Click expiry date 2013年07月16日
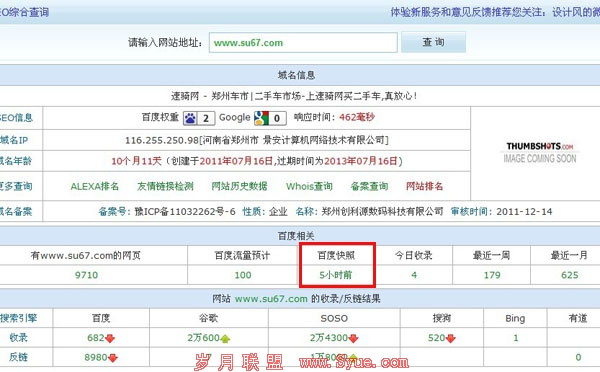 click(x=361, y=161)
